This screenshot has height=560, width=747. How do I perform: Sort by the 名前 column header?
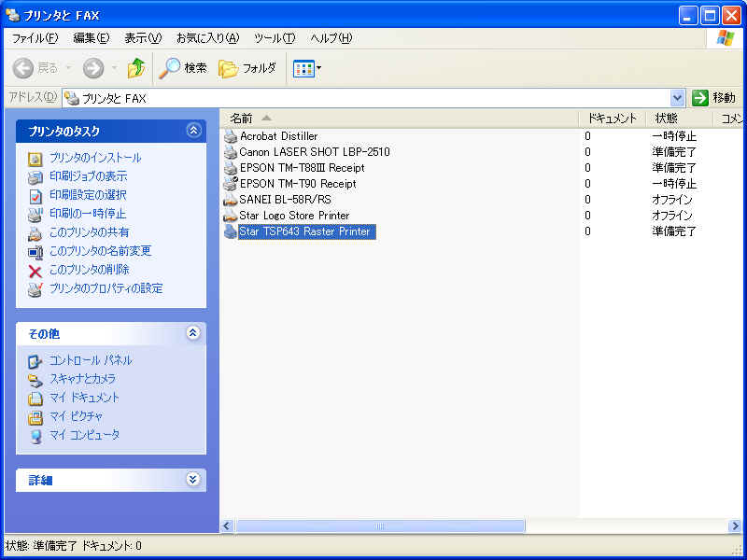[400, 119]
